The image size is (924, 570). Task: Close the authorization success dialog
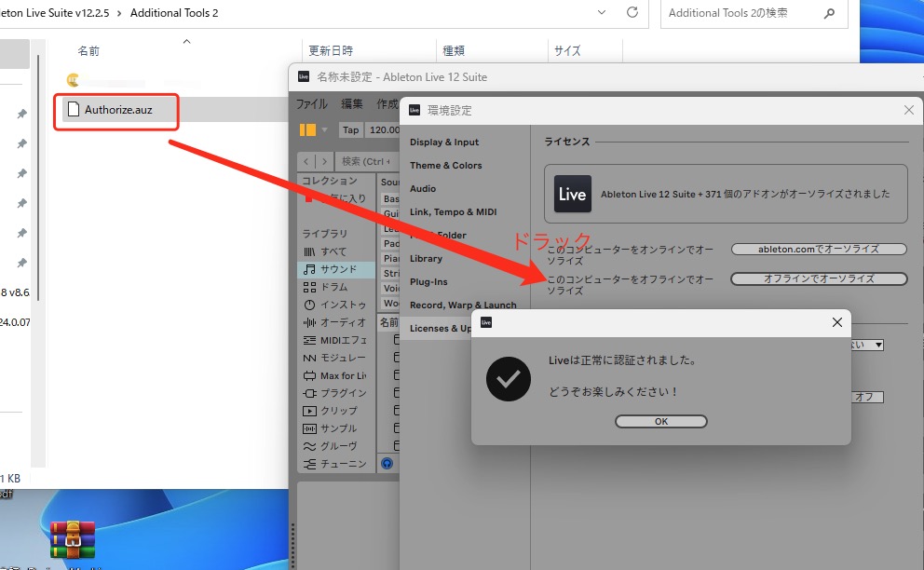tap(836, 322)
